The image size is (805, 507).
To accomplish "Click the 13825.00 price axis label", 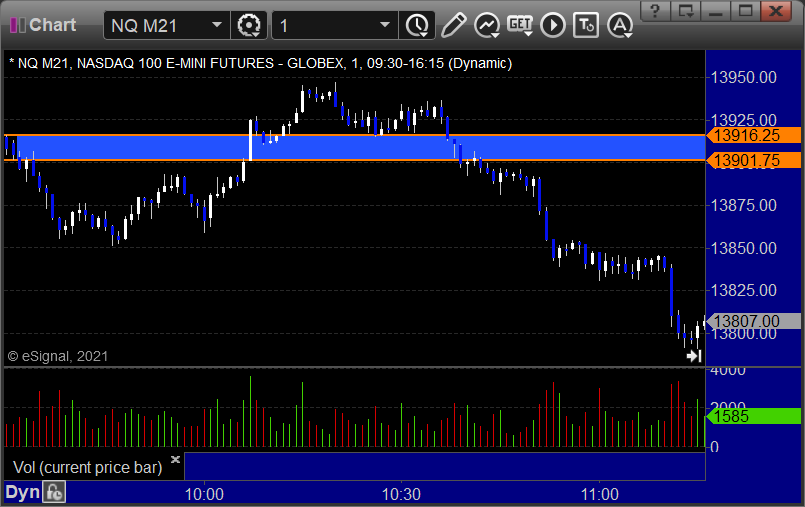I will point(743,290).
